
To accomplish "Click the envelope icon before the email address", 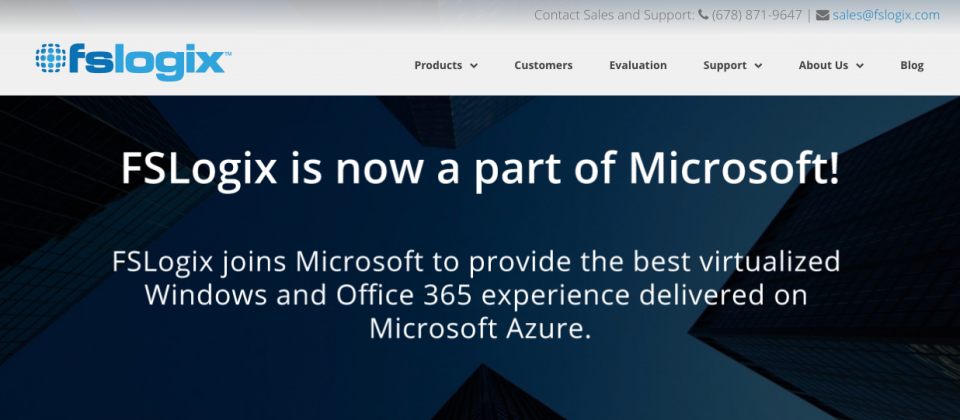I will click(x=822, y=15).
